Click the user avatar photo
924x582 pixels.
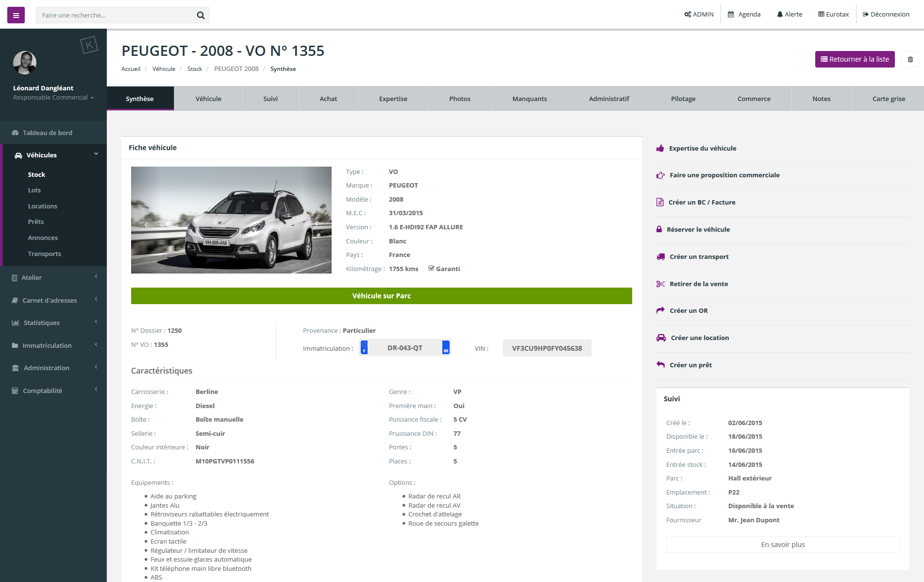point(25,63)
